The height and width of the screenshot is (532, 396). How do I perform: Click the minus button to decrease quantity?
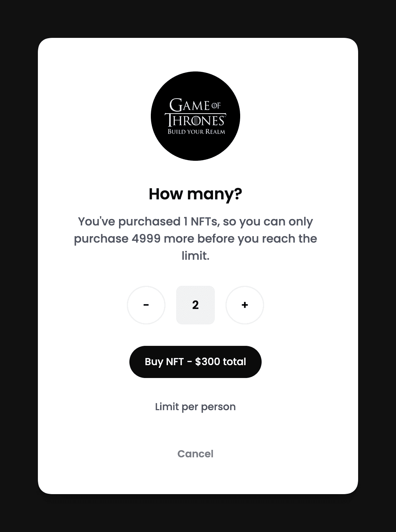point(146,305)
